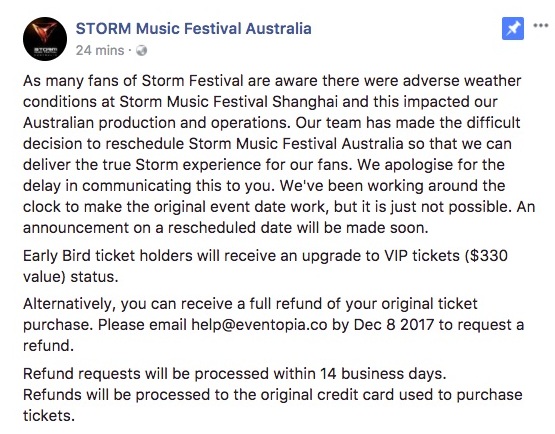Open the post options three-dot menu
Viewport: 555px width, 434px height.
(x=540, y=25)
